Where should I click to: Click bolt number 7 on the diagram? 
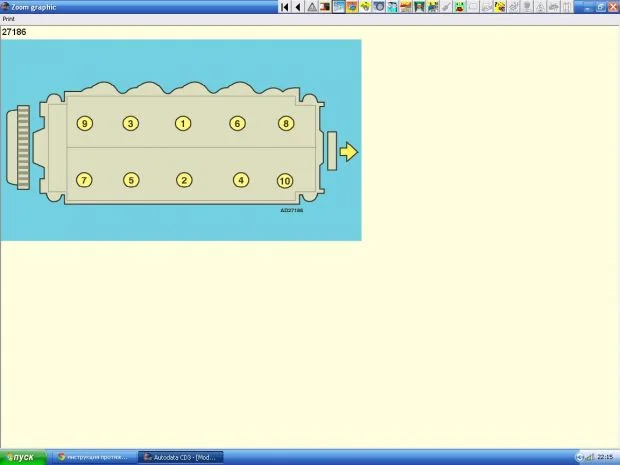tap(84, 181)
